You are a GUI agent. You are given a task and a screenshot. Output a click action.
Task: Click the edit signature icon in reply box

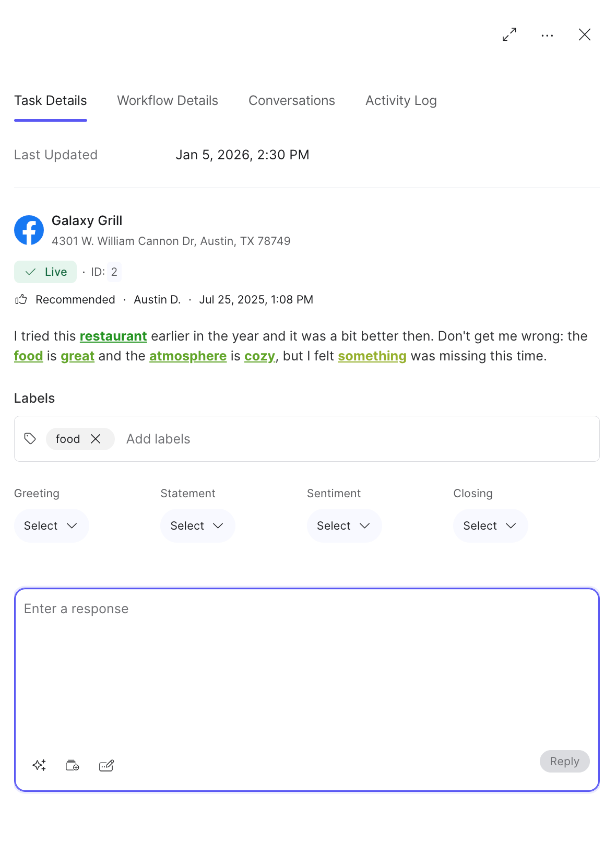tap(106, 765)
